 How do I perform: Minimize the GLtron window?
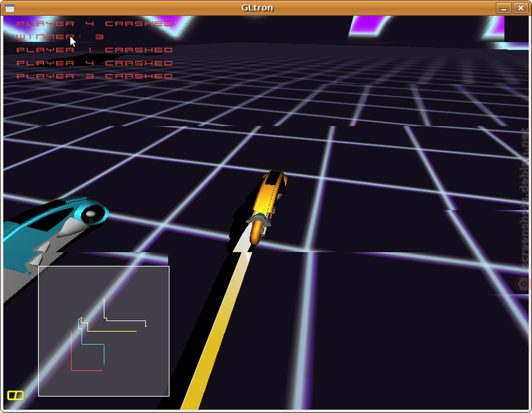(504, 8)
